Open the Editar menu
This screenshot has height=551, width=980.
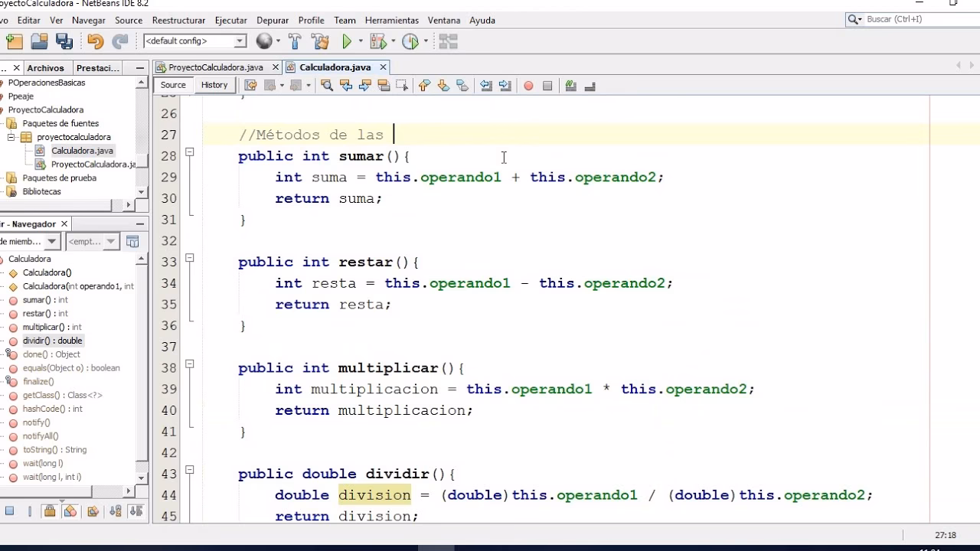[28, 20]
